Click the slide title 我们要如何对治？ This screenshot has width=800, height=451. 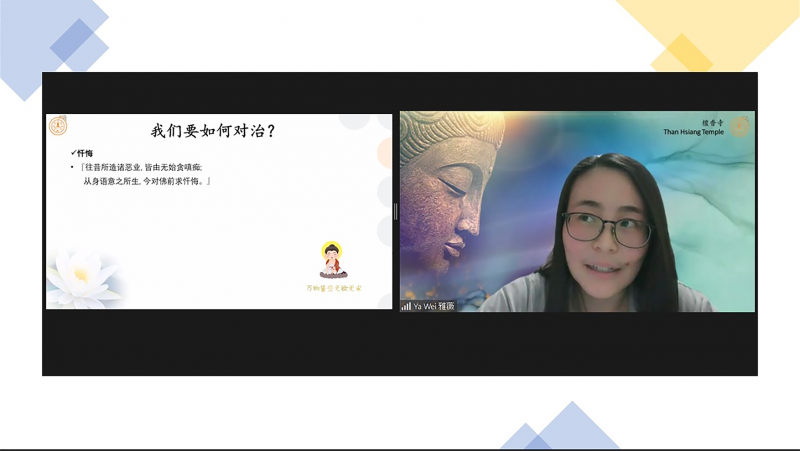click(213, 131)
